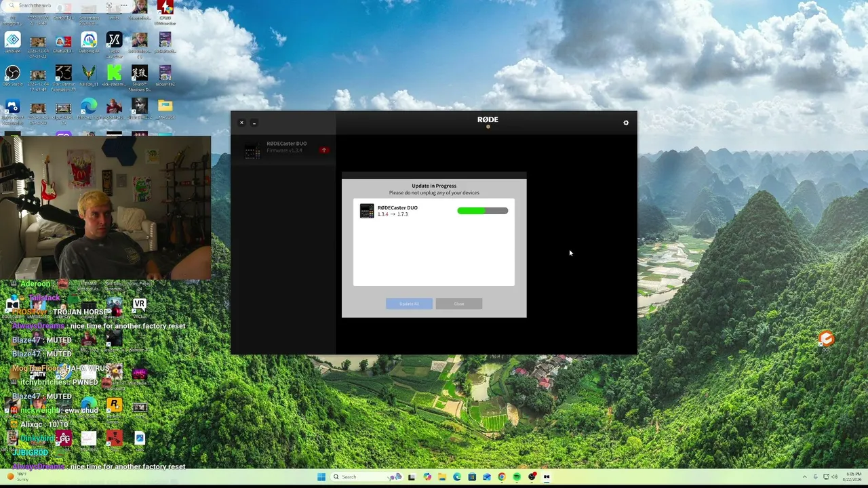This screenshot has width=868, height=488.
Task: Open Task View on the taskbar
Action: click(412, 476)
